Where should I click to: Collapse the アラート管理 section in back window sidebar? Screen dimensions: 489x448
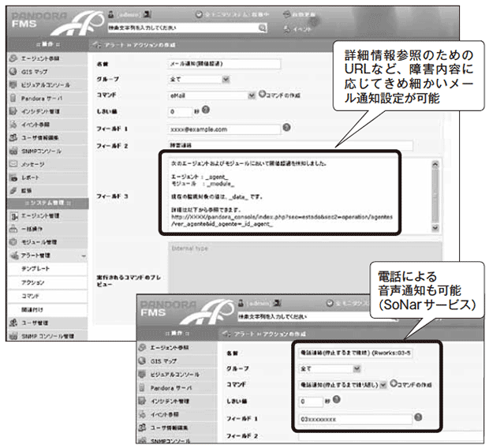pyautogui.click(x=84, y=256)
